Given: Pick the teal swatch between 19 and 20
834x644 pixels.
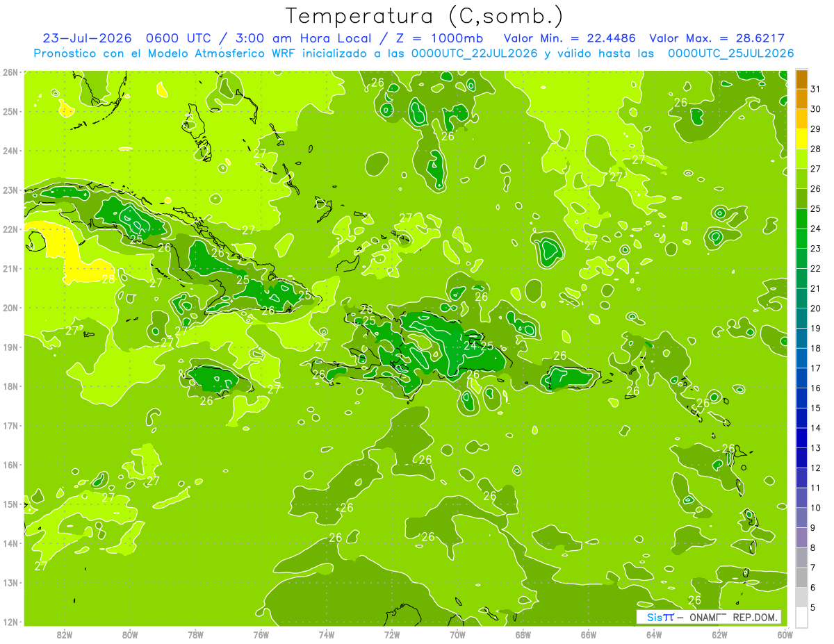Looking at the screenshot, I should 801,318.
